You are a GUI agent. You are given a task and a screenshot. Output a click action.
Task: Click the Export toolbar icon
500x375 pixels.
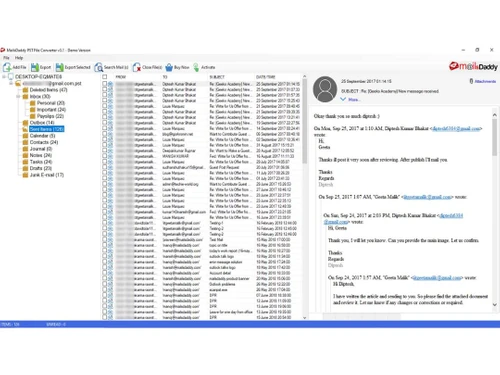(x=35, y=67)
